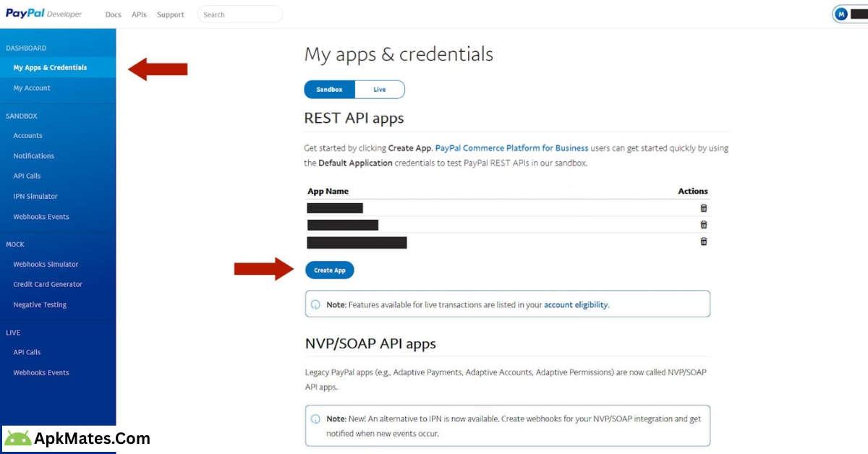Viewport: 868px width, 454px height.
Task: Focus the Search field
Action: 239,14
